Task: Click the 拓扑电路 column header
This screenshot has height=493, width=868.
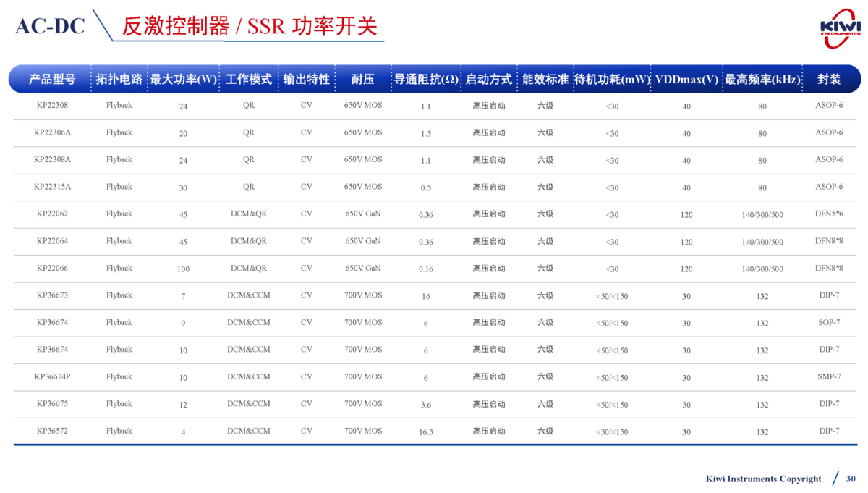Action: coord(119,79)
